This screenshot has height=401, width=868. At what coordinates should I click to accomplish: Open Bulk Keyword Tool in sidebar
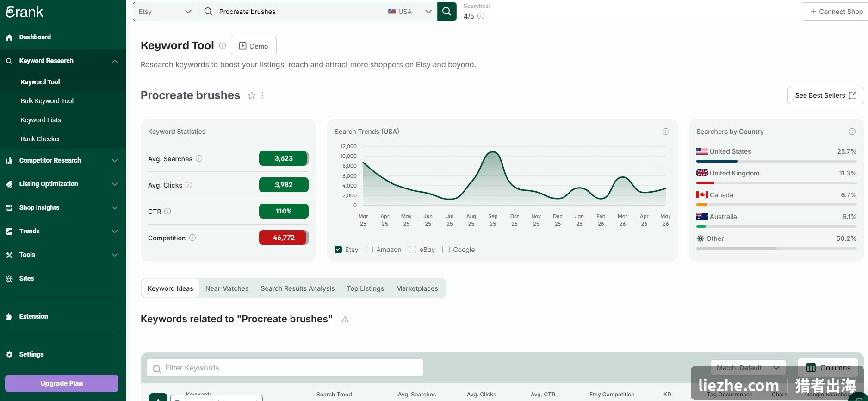point(47,101)
